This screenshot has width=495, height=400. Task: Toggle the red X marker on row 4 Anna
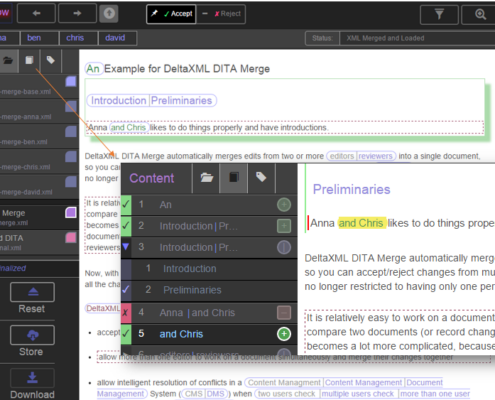126,313
